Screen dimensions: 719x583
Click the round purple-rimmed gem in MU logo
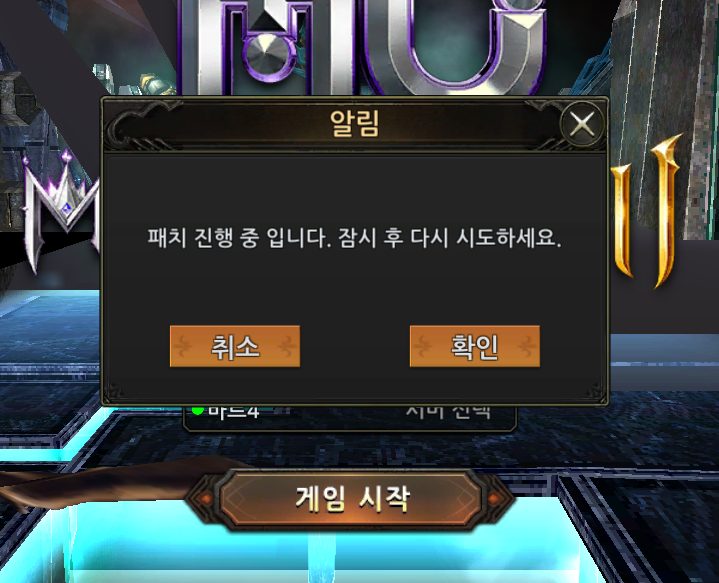(266, 53)
